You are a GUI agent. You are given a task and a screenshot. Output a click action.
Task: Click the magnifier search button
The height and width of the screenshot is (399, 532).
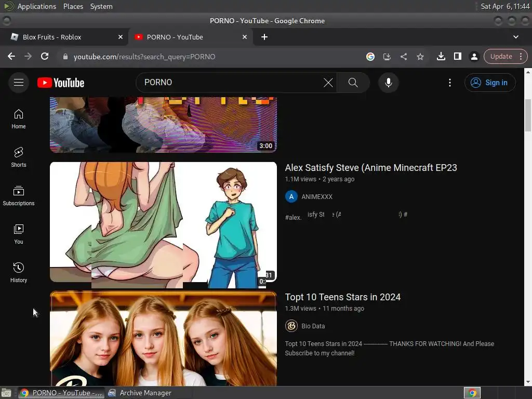click(353, 83)
